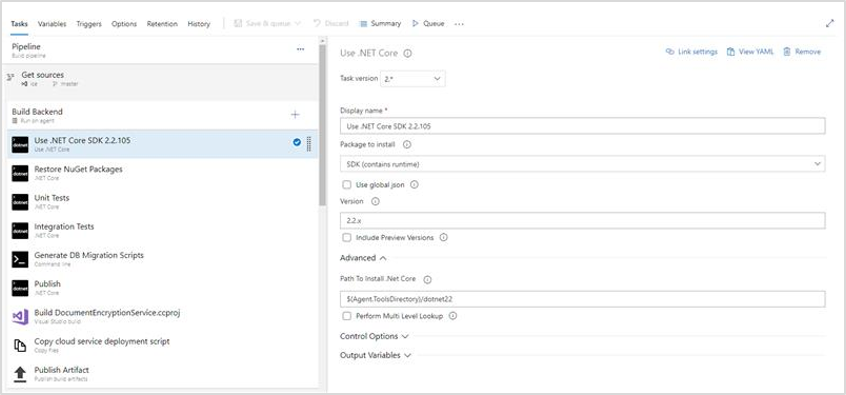
Task: Show info for Use global json
Action: [x=414, y=185]
